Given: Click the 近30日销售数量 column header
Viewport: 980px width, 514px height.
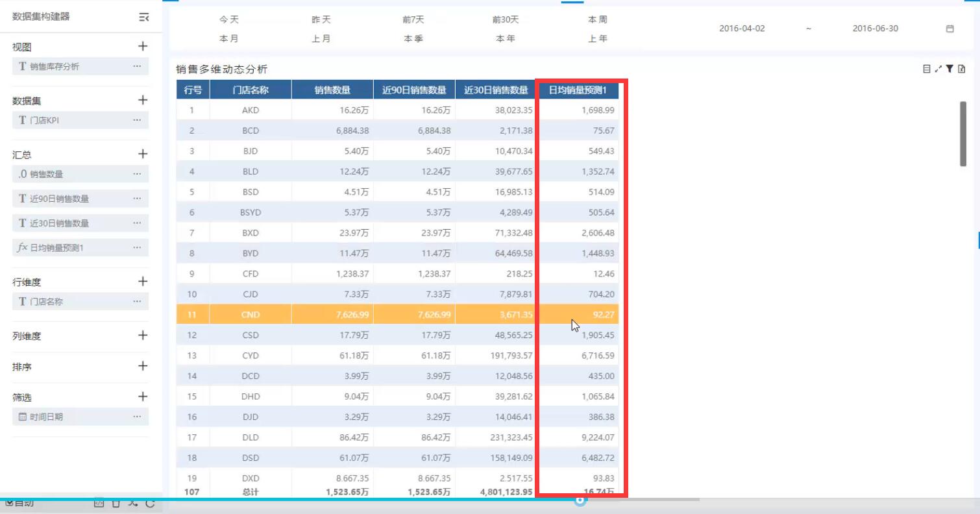Looking at the screenshot, I should coord(496,90).
